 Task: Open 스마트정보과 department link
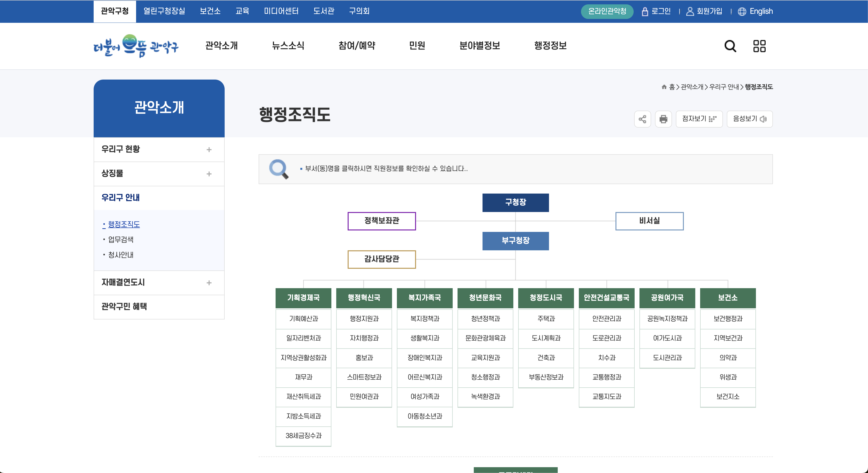coord(364,377)
